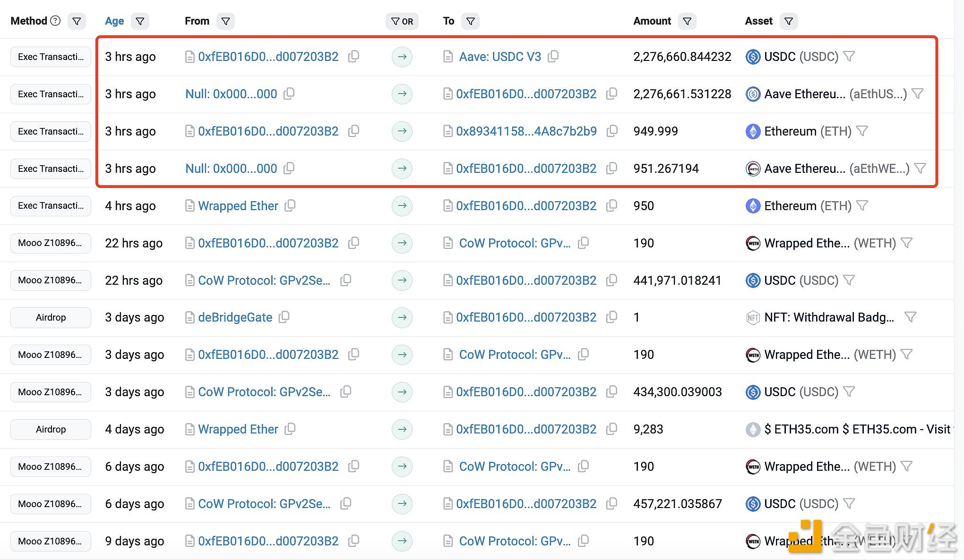Copy the deBridgeGate address
This screenshot has height=560, width=964.
point(284,317)
